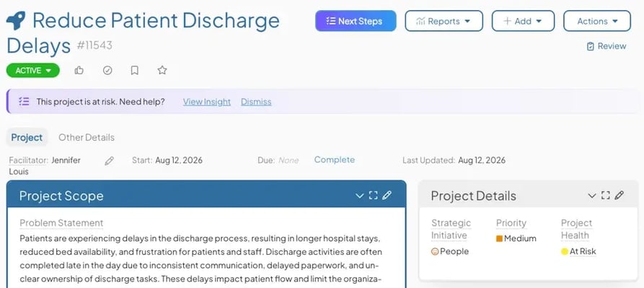Bookmark this project
644x288 pixels.
[x=134, y=70]
